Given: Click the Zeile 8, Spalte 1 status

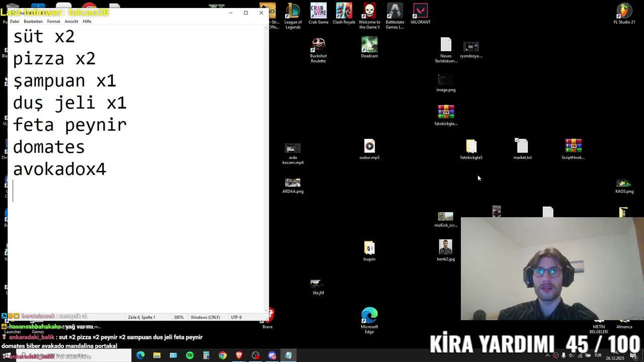Looking at the screenshot, I should pyautogui.click(x=141, y=317).
